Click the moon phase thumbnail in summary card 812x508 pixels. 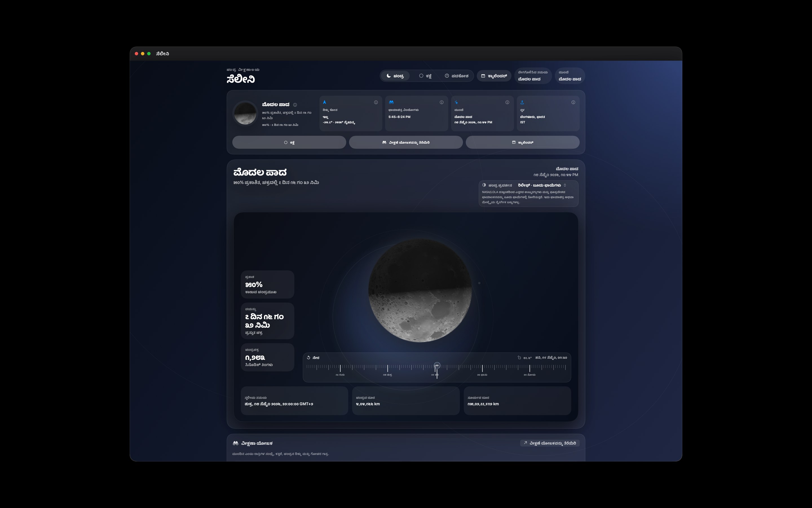click(x=245, y=113)
